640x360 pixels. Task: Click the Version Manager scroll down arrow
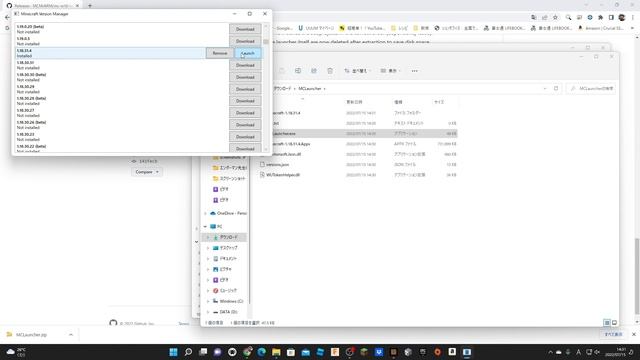[266, 149]
